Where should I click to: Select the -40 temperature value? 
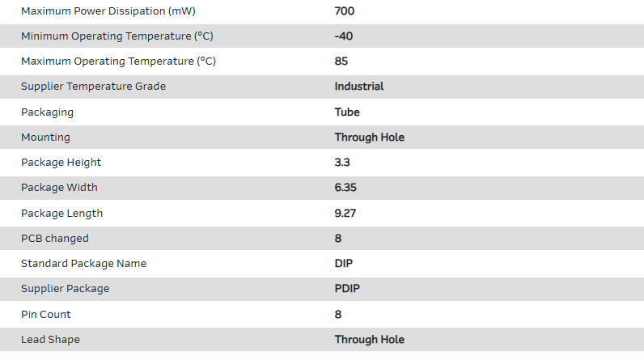[343, 36]
